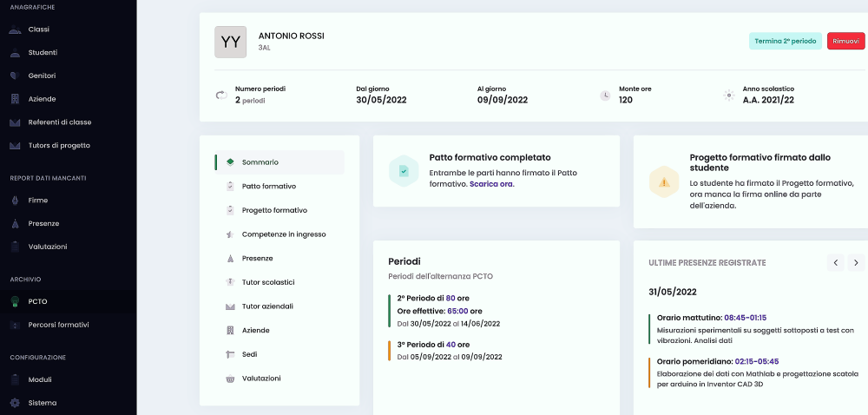Click the warning triangle icon
The image size is (868, 415).
tap(664, 182)
